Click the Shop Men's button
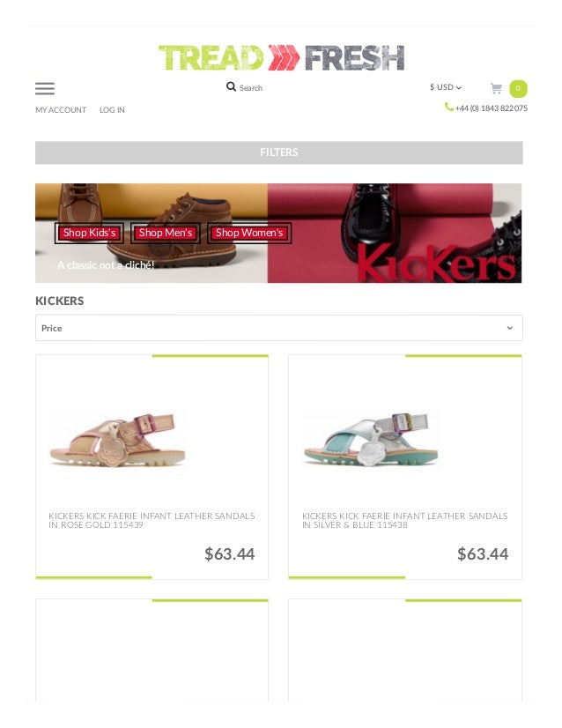This screenshot has width=562, height=728. point(166,233)
